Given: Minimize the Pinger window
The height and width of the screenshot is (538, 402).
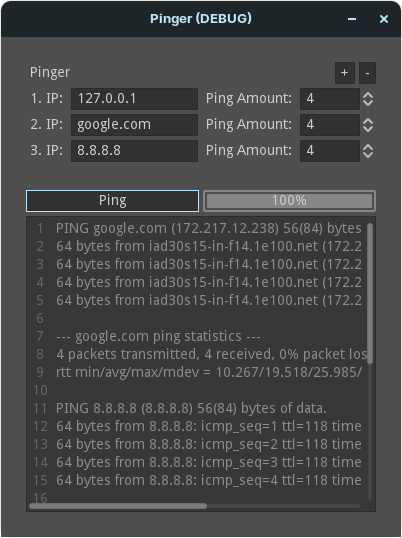Looking at the screenshot, I should point(352,19).
